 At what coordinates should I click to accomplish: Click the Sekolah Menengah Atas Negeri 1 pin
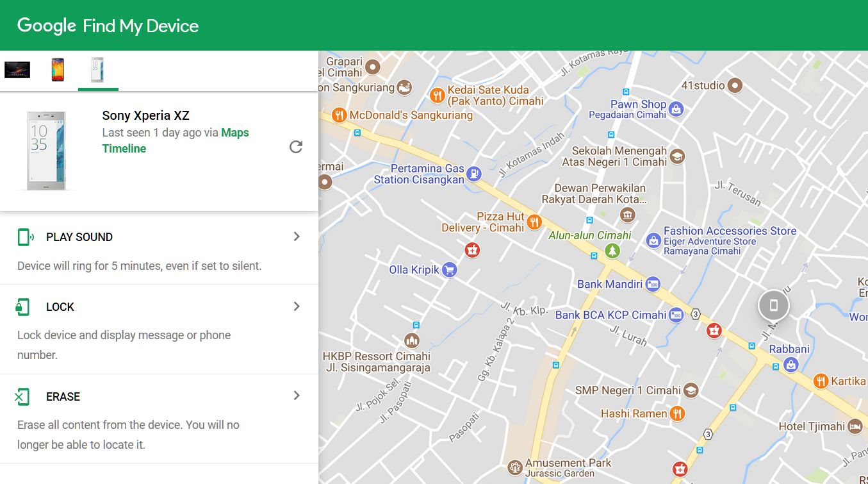[x=677, y=156]
